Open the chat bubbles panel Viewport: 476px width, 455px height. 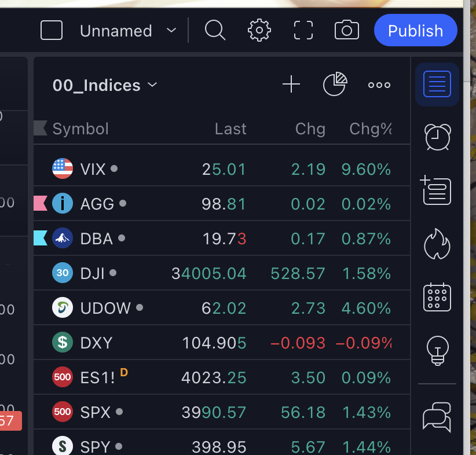pos(437,416)
